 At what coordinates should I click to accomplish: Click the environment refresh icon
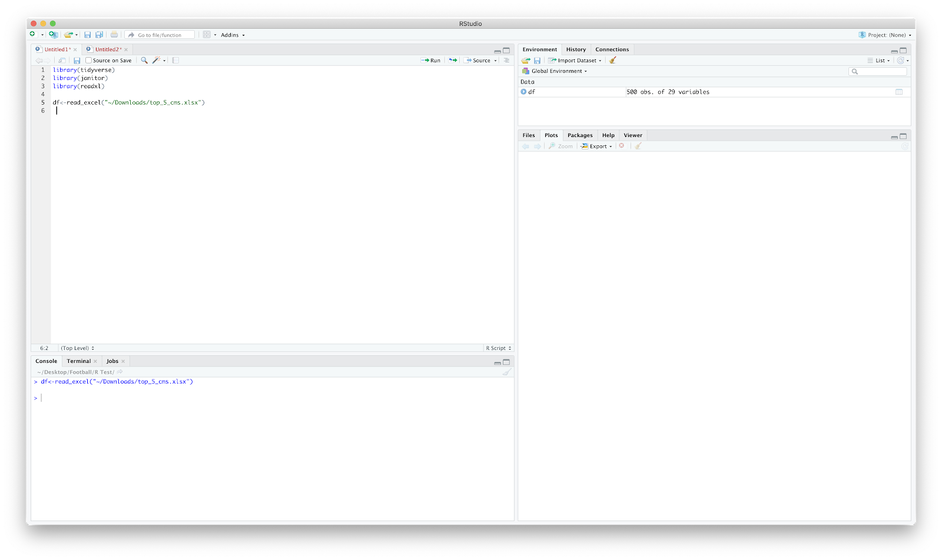click(901, 61)
